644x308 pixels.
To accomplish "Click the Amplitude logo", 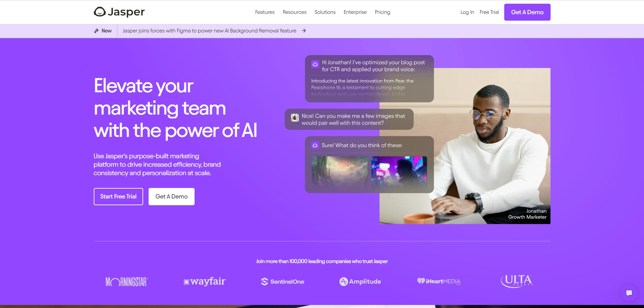I will (x=360, y=281).
